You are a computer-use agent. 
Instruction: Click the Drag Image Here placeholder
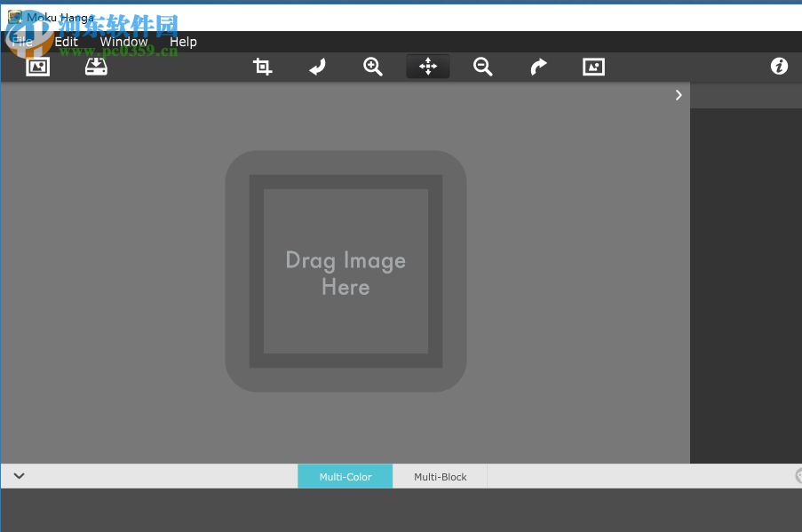point(345,272)
